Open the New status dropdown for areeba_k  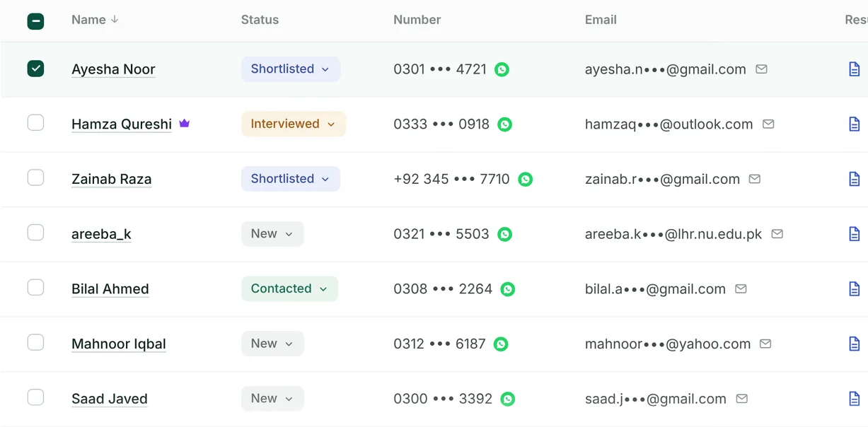[272, 234]
